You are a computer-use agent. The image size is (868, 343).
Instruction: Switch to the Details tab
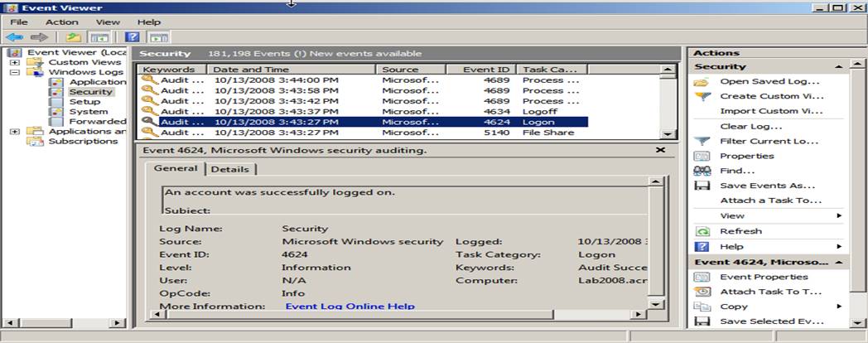[230, 169]
